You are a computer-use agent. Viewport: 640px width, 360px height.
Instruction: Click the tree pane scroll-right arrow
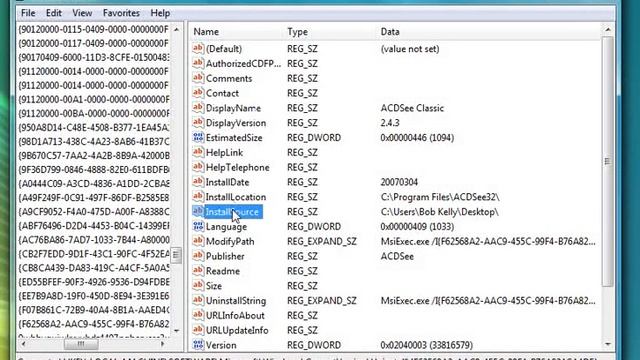(162, 344)
